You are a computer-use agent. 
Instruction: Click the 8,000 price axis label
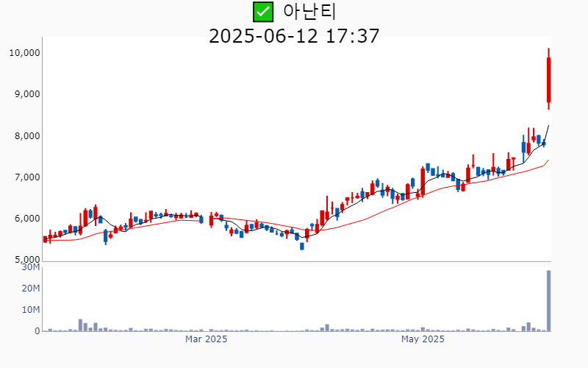27,136
